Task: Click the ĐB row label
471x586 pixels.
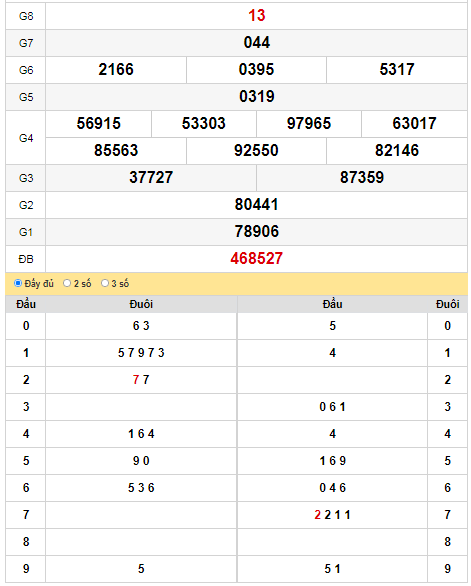Action: point(26,259)
